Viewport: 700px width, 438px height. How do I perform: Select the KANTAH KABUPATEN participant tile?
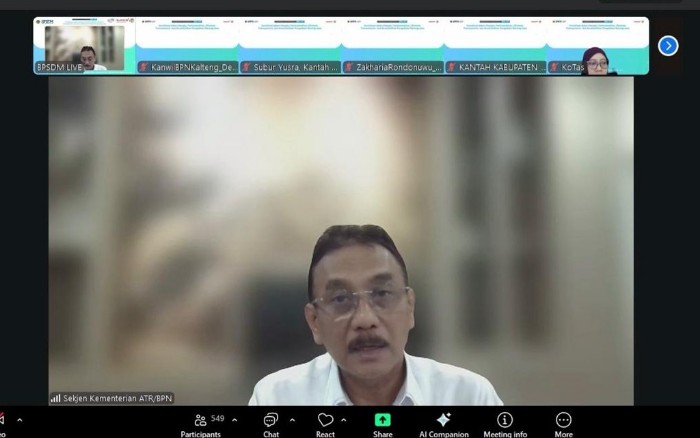click(x=496, y=46)
